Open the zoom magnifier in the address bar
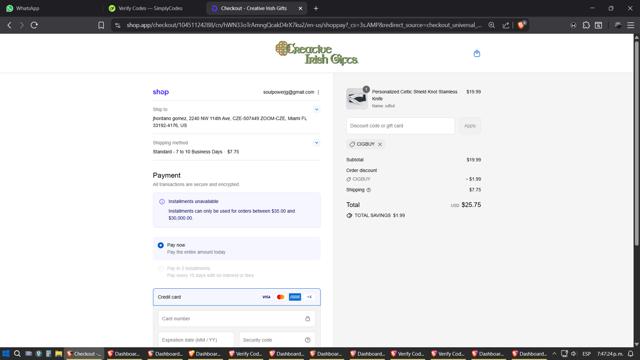 [x=491, y=25]
